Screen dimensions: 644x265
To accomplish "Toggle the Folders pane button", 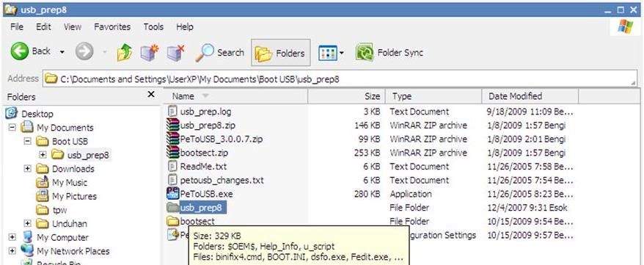I will 280,53.
